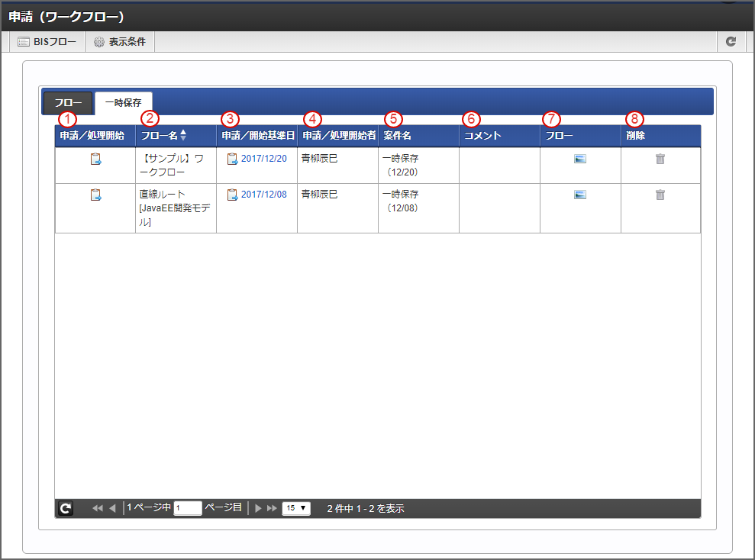Jump to last page in pager
This screenshot has width=755, height=560.
[x=272, y=508]
